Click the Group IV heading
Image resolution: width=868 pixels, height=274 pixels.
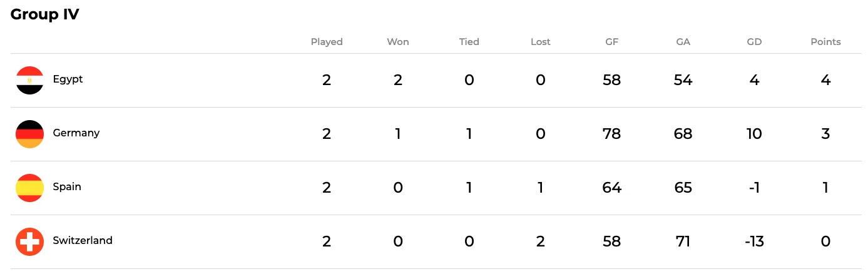45,14
